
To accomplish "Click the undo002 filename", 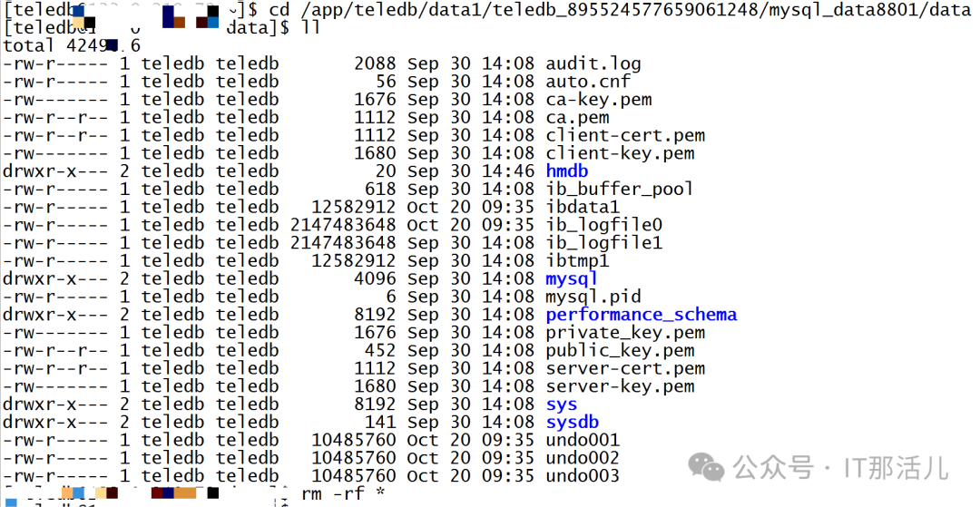I will 583,458.
